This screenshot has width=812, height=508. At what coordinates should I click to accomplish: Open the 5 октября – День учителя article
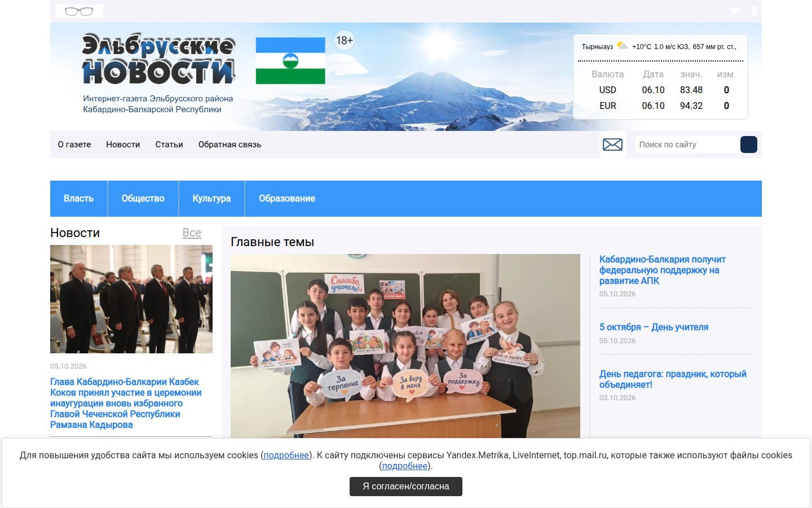654,327
